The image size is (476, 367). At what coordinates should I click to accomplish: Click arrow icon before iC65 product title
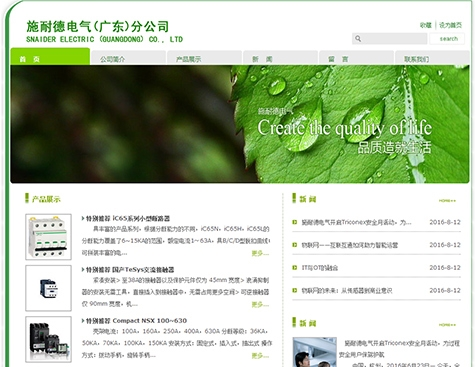[83, 219]
